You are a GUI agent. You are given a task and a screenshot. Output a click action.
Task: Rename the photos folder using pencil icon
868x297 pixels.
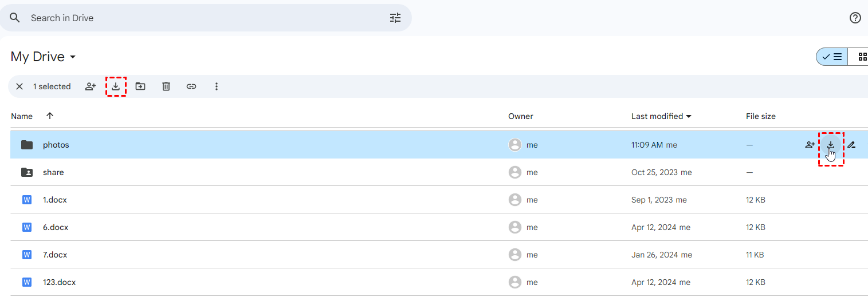(851, 145)
